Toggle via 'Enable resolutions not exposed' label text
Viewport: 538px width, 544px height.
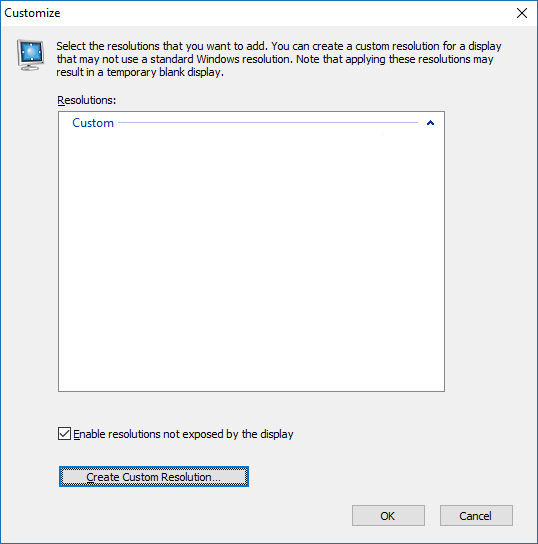183,434
